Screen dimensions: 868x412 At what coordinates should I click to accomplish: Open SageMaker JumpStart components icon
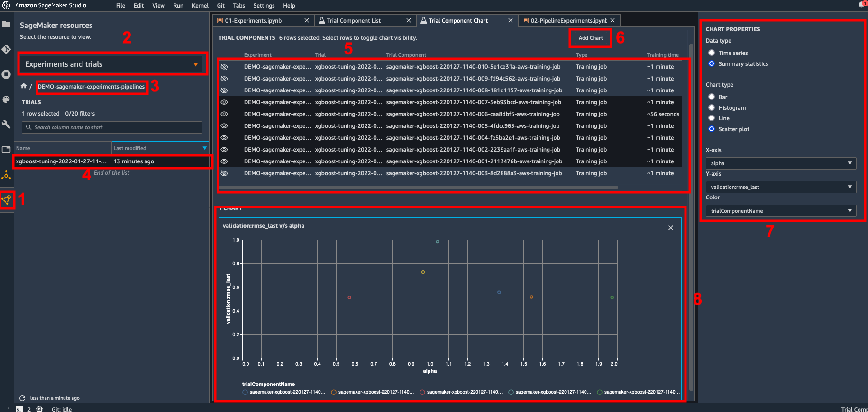click(x=6, y=175)
